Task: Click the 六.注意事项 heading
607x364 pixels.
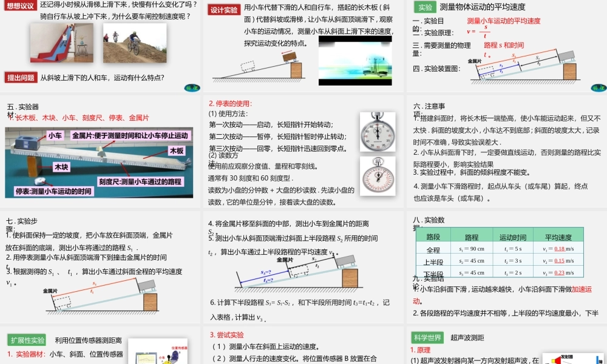Action: point(429,109)
